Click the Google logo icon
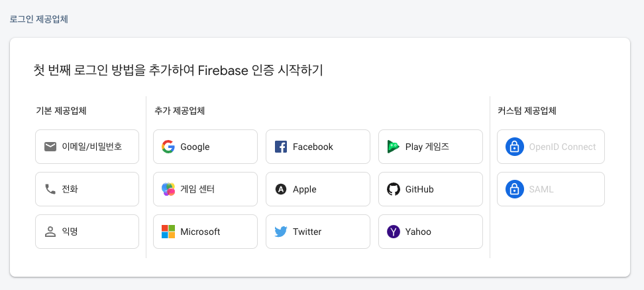Screen dimensions: 644x290 click(168, 147)
